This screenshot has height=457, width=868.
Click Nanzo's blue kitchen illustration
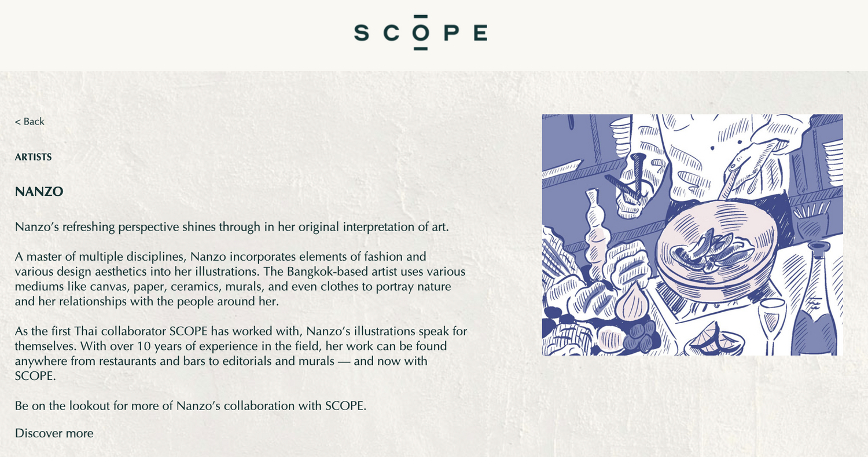(x=692, y=235)
